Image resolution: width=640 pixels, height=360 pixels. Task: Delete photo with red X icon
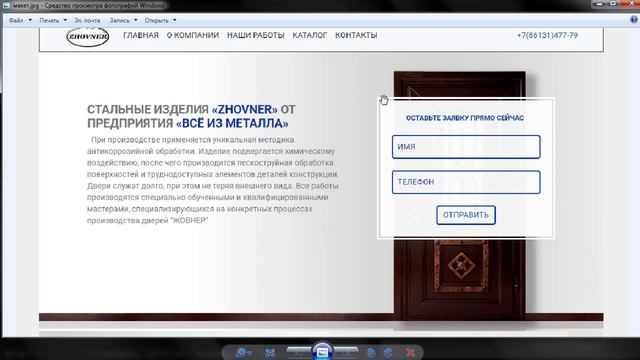point(410,352)
